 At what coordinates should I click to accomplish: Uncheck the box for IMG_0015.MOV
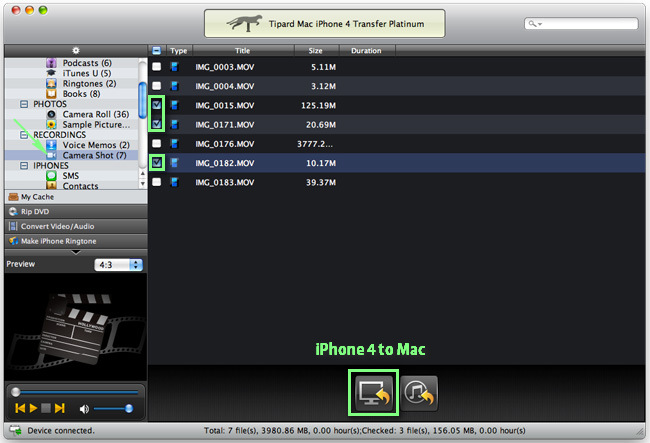[x=156, y=105]
